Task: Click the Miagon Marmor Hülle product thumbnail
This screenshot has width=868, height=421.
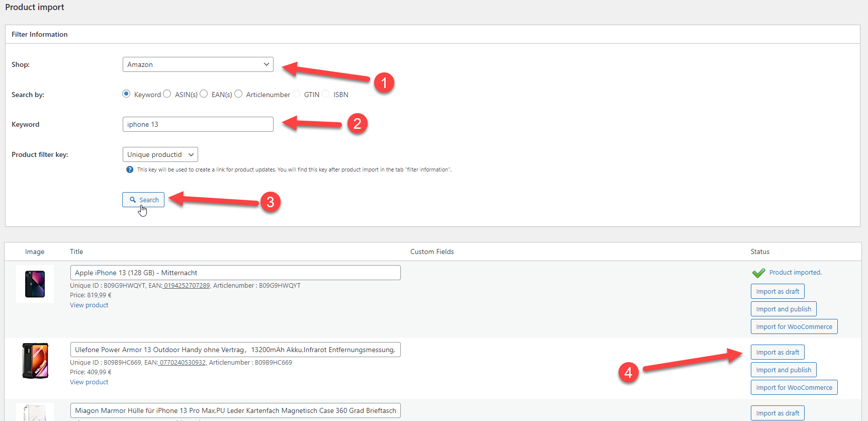Action: coord(35,412)
